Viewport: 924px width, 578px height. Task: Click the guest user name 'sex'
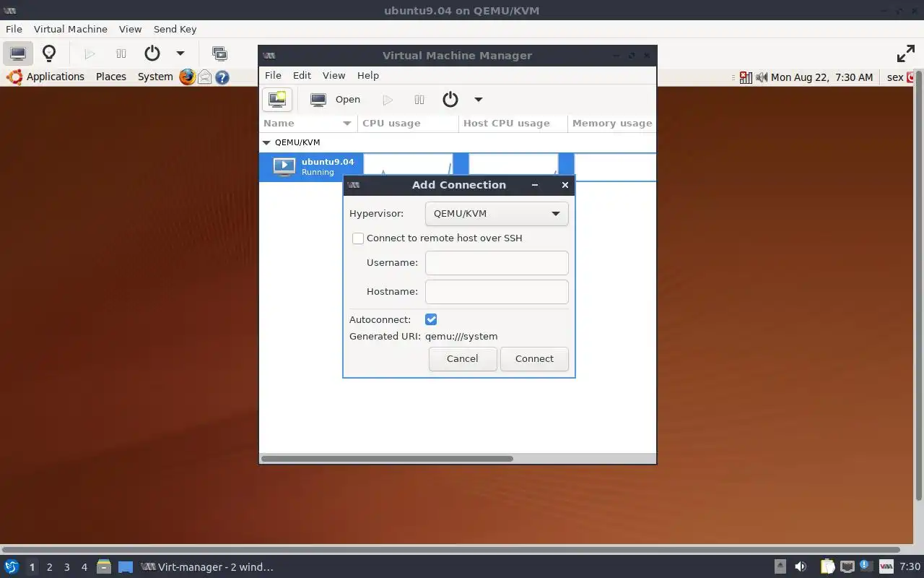coord(895,77)
